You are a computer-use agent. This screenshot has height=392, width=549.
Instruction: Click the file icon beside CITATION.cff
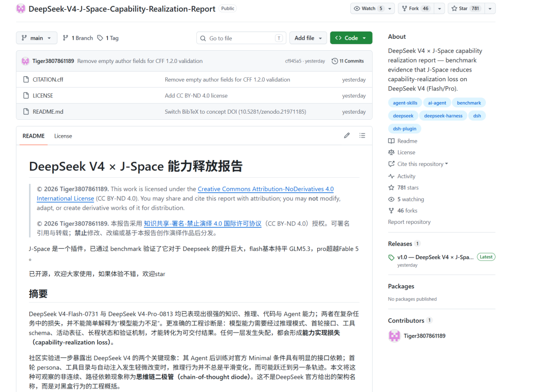(x=26, y=79)
